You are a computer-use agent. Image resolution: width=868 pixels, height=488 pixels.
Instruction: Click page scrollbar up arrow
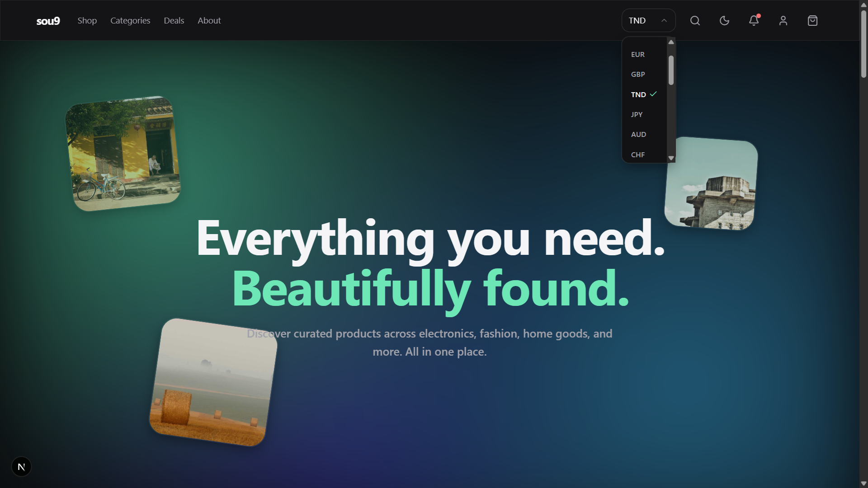(x=863, y=5)
